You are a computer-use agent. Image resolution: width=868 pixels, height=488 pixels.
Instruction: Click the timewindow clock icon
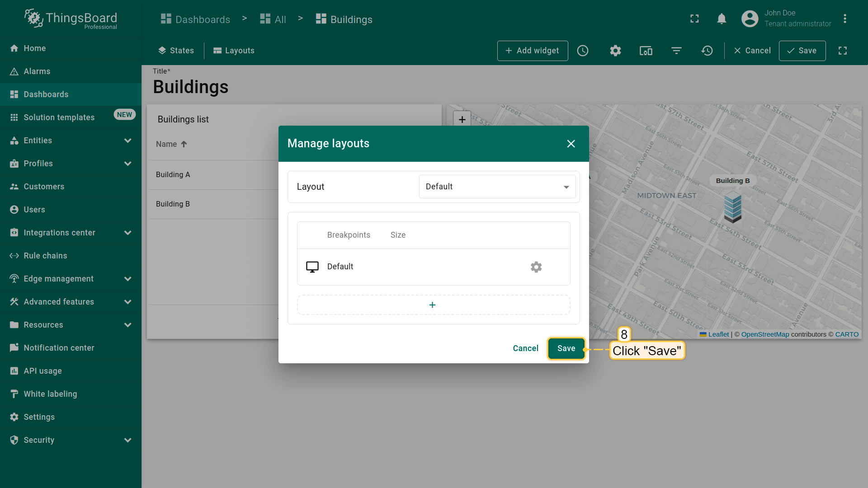pyautogui.click(x=583, y=51)
